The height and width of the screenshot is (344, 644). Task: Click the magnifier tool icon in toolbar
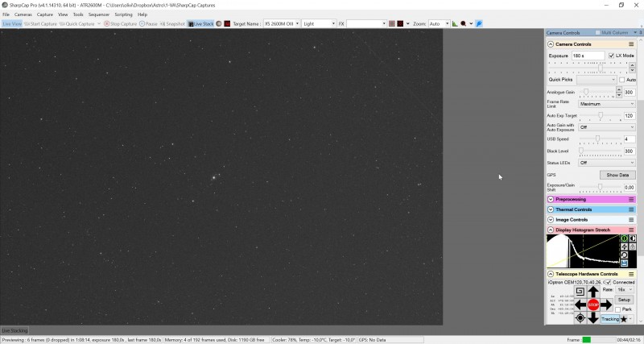tap(464, 24)
